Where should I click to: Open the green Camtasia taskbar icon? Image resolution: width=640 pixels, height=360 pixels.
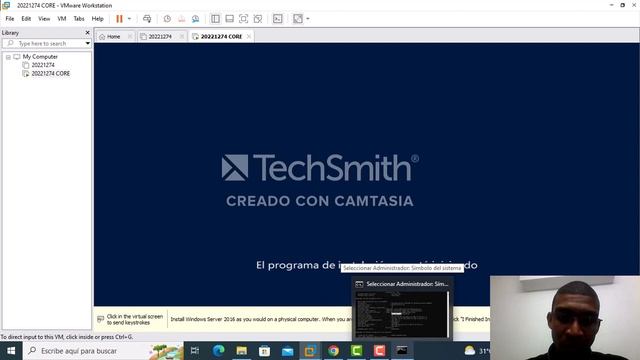[356, 351]
